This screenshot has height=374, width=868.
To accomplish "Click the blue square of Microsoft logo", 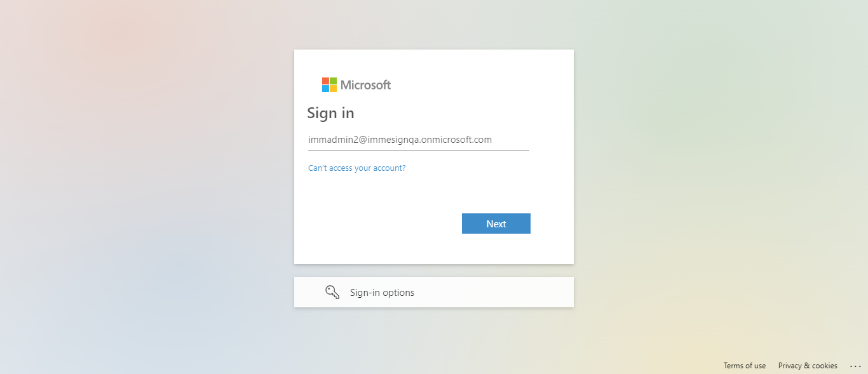I will point(325,89).
